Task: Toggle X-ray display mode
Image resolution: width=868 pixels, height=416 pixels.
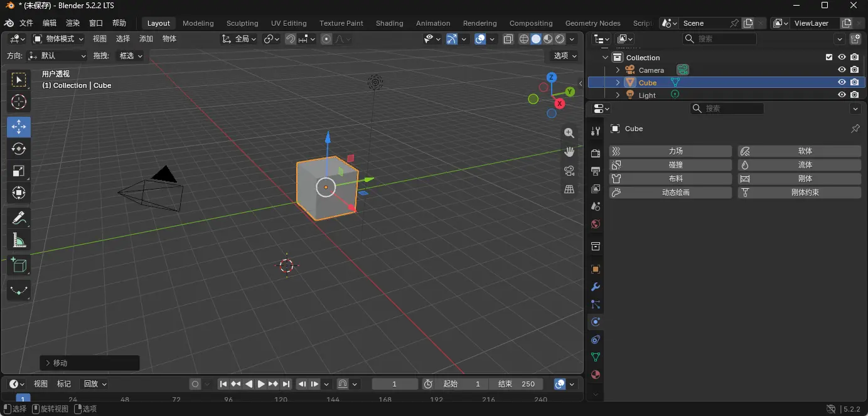Action: point(508,39)
